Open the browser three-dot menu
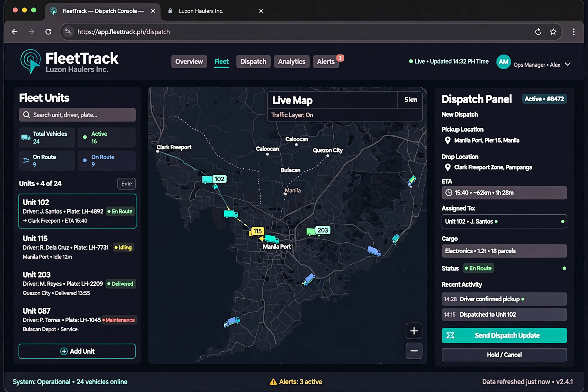588x392 pixels. [x=574, y=32]
